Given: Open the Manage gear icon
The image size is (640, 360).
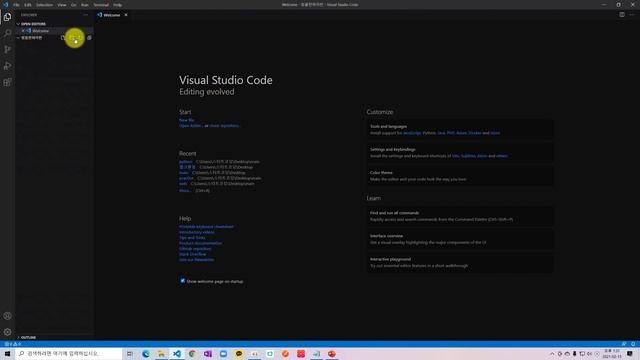Looking at the screenshot, I should tap(7, 332).
